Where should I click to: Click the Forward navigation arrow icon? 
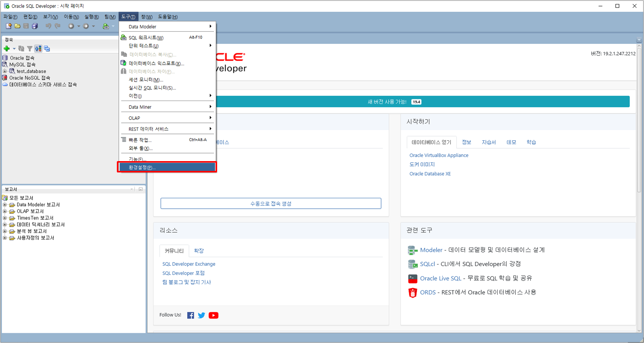(86, 26)
